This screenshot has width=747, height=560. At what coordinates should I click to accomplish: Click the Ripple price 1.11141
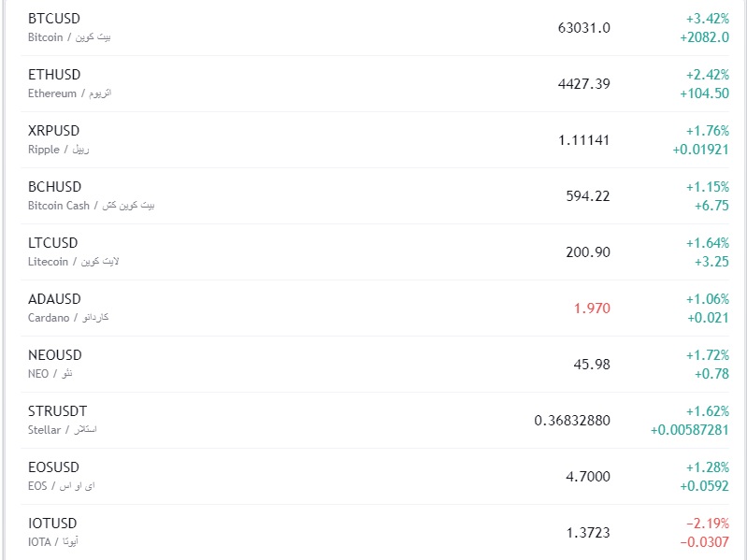(583, 140)
